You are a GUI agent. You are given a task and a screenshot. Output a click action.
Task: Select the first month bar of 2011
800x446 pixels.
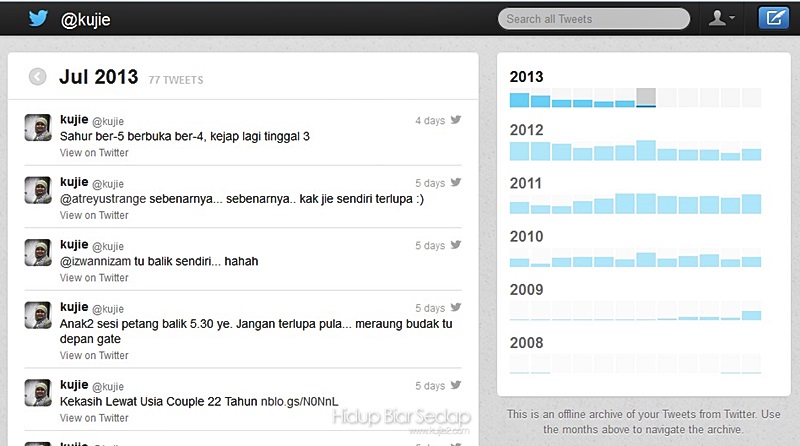[x=519, y=207]
